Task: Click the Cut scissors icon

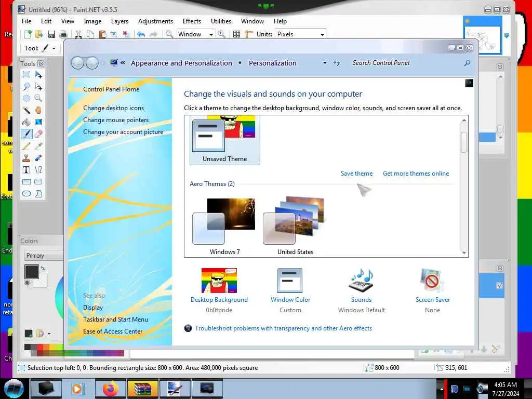Action: 78,34
